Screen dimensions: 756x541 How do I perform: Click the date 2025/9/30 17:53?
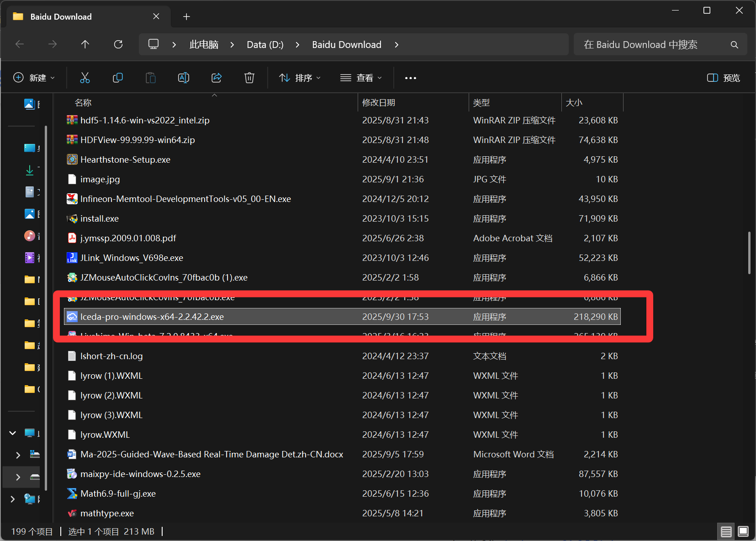point(396,317)
